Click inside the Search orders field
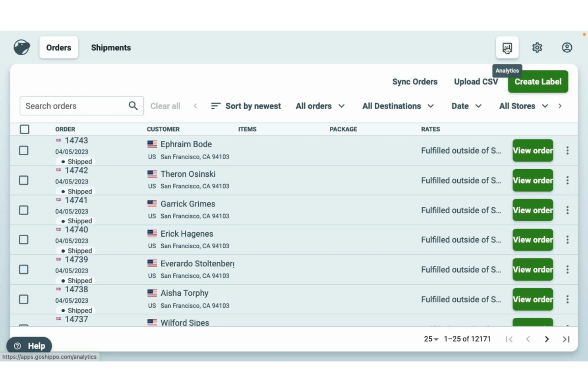588x392 pixels. [x=72, y=106]
